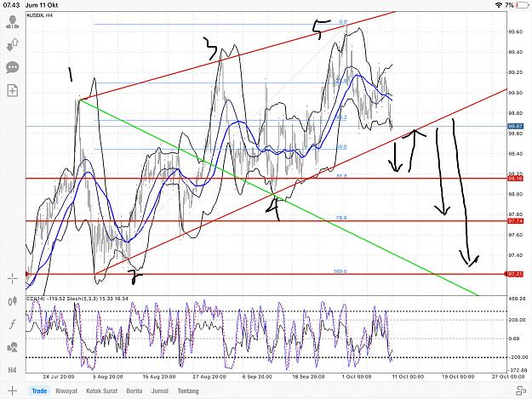532x399 pixels.
Task: Open the candlestick chart type icon
Action: 13,301
